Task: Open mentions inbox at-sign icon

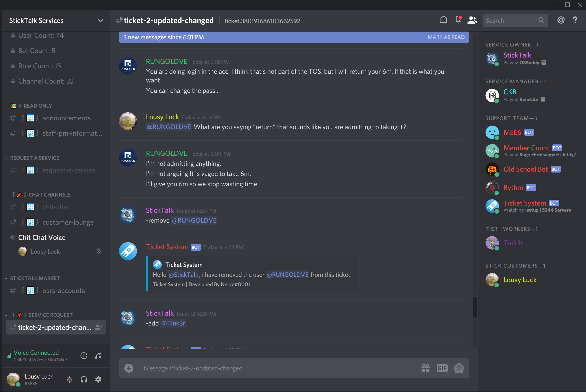Action: tap(561, 20)
